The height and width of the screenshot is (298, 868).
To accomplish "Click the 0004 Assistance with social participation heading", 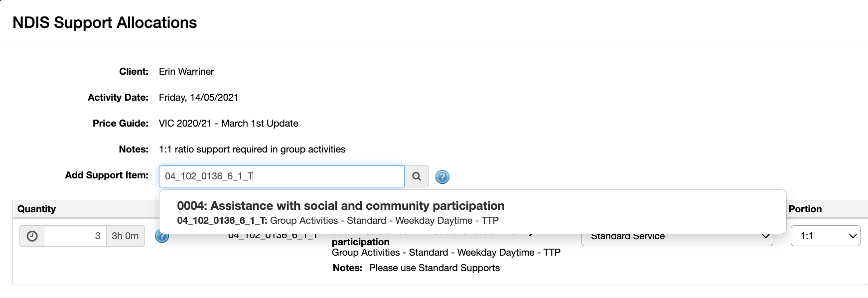I will click(340, 205).
